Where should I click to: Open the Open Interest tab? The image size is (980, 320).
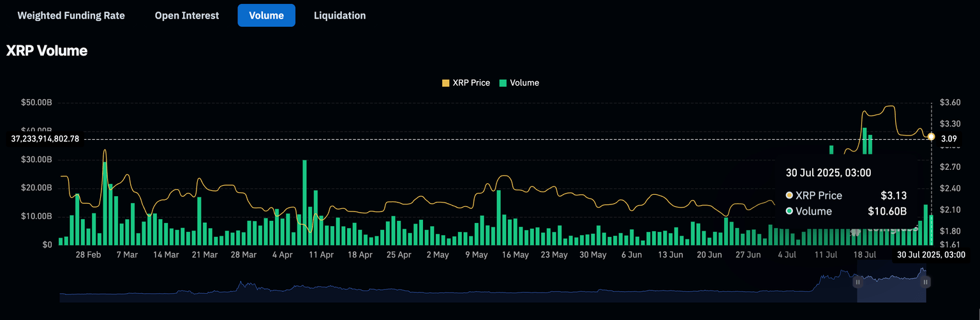pos(186,15)
